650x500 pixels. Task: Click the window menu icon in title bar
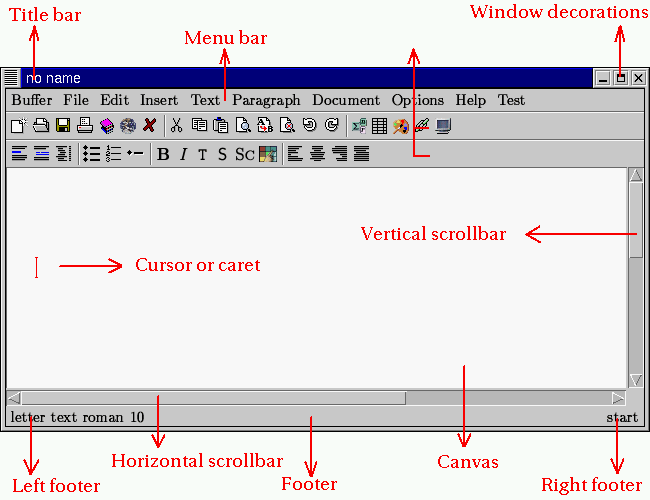pos(11,78)
